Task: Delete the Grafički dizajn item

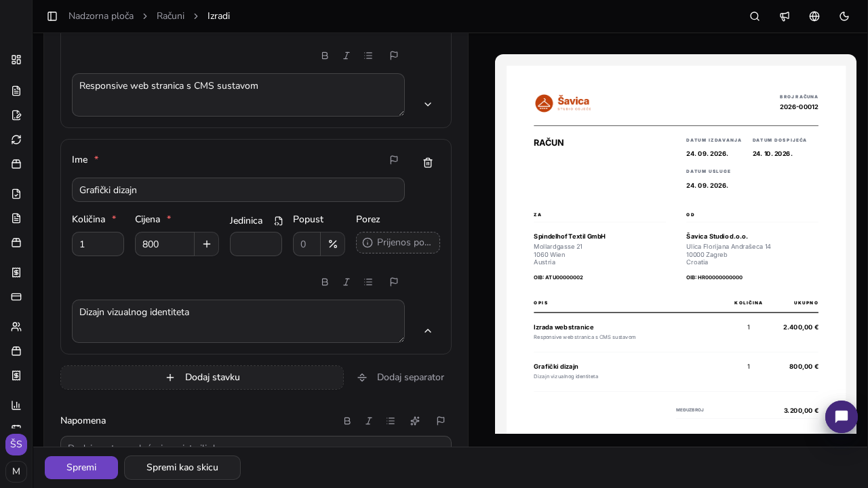Action: (x=428, y=163)
